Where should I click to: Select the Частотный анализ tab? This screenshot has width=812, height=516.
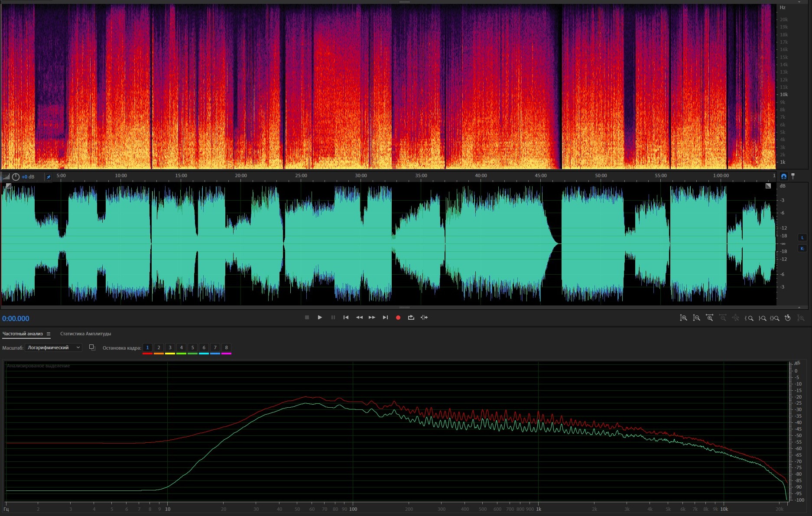[x=23, y=334]
